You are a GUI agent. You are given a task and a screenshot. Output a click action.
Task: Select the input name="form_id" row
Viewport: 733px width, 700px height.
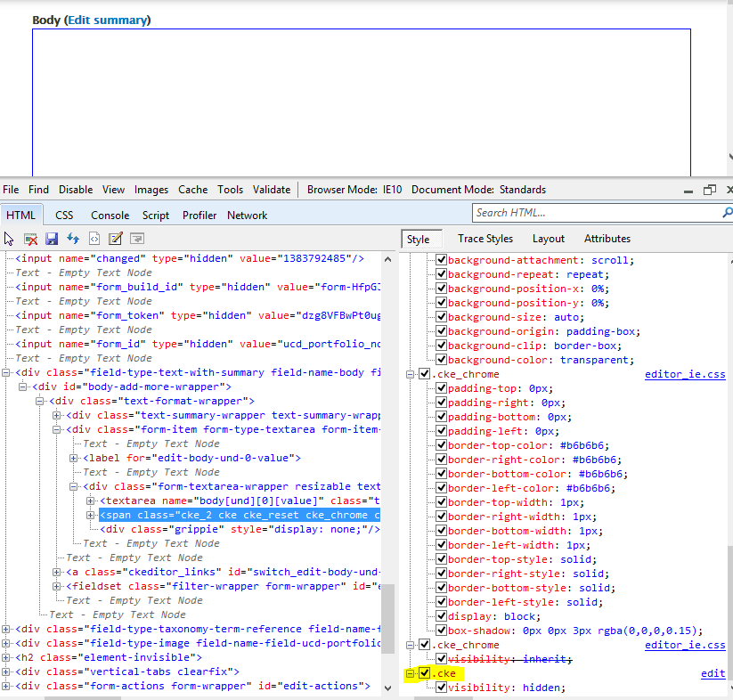click(x=198, y=344)
